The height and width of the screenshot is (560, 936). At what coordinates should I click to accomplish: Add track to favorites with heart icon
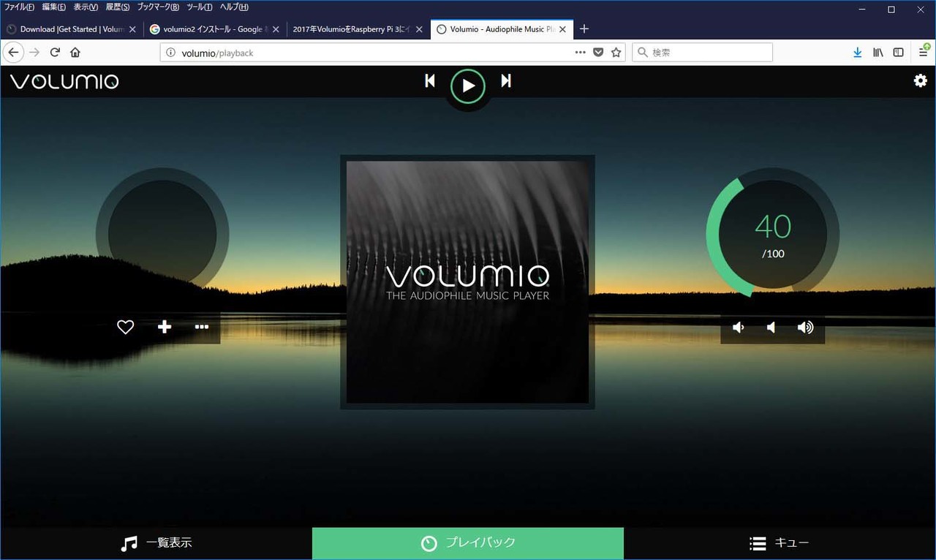click(126, 328)
